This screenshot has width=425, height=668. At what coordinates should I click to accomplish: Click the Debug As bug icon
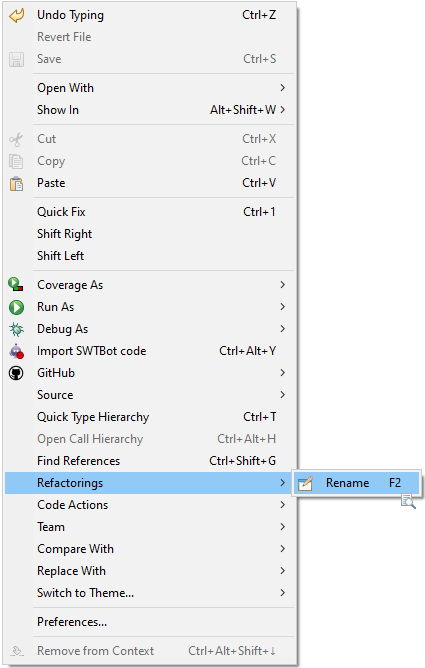click(17, 329)
